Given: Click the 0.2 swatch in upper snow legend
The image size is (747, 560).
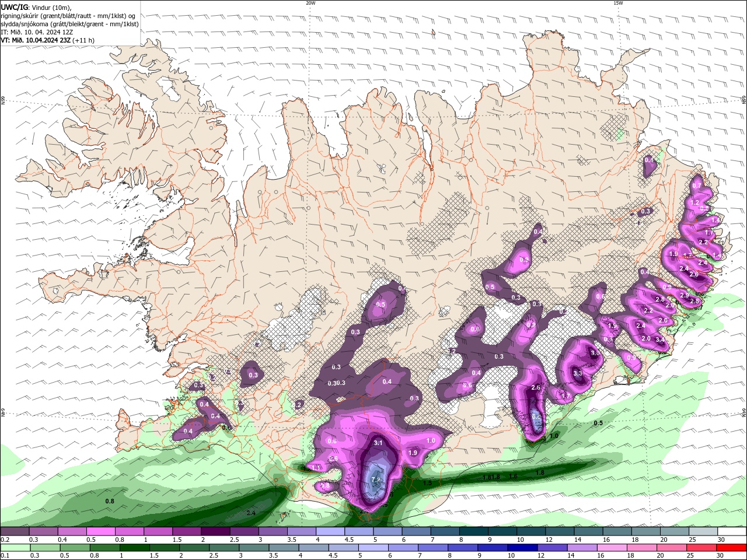Looking at the screenshot, I should [15, 531].
